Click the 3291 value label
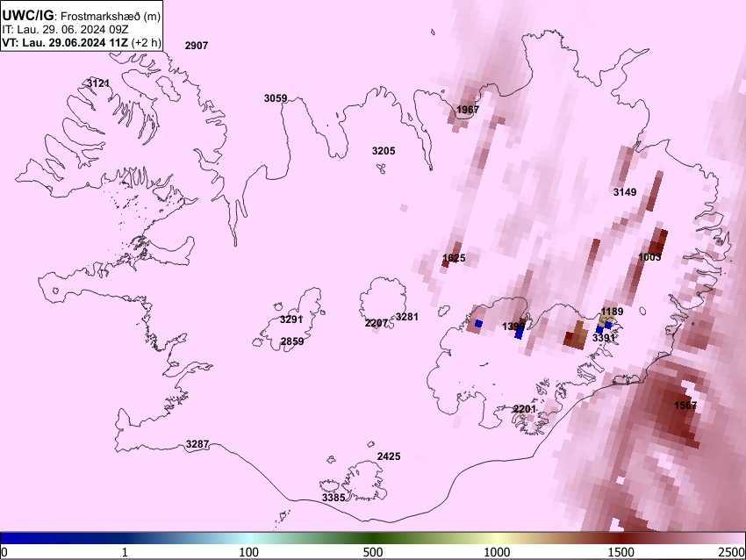The height and width of the screenshot is (560, 746). (x=291, y=319)
